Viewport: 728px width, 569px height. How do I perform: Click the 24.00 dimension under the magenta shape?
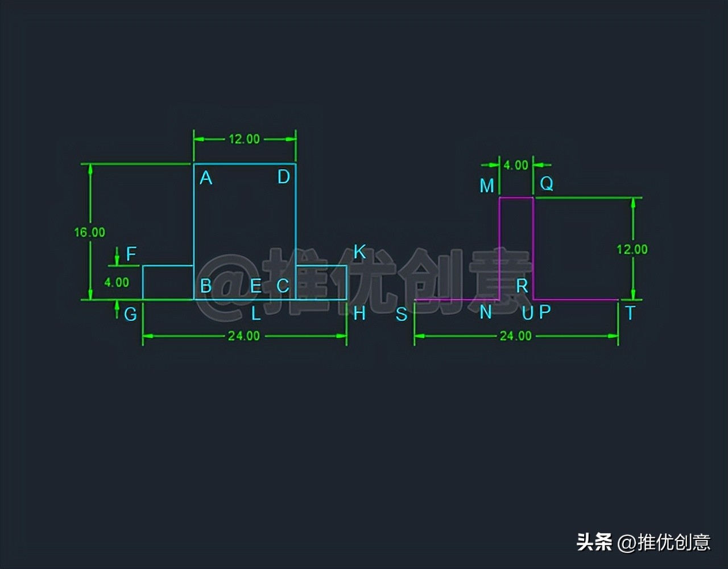(x=516, y=336)
